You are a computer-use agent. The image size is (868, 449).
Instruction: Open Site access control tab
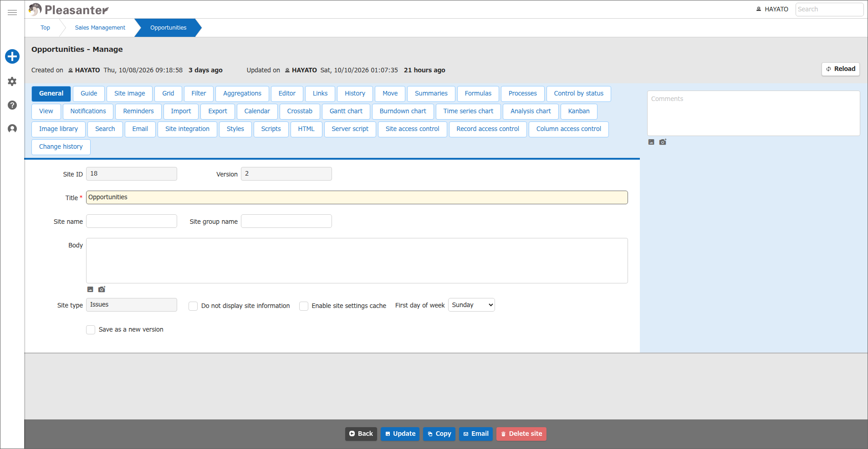[413, 129]
